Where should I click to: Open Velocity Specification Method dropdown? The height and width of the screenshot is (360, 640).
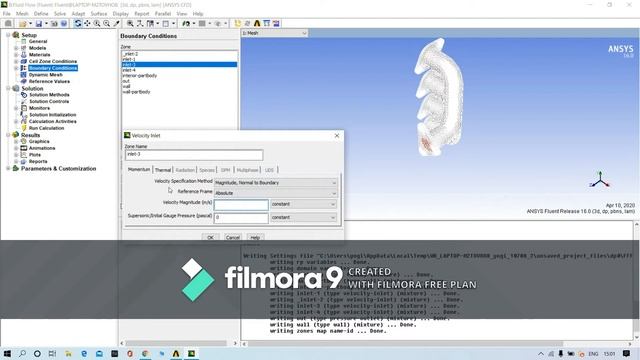pyautogui.click(x=276, y=183)
